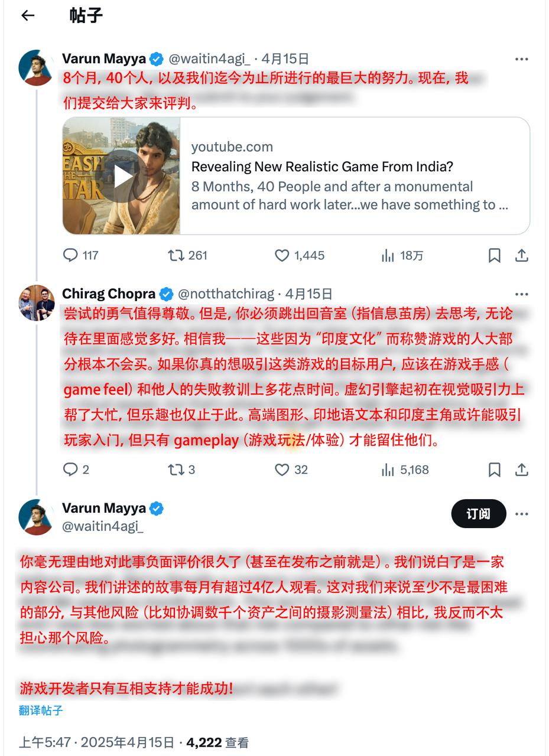Like the post with 1,445 likes

click(282, 255)
